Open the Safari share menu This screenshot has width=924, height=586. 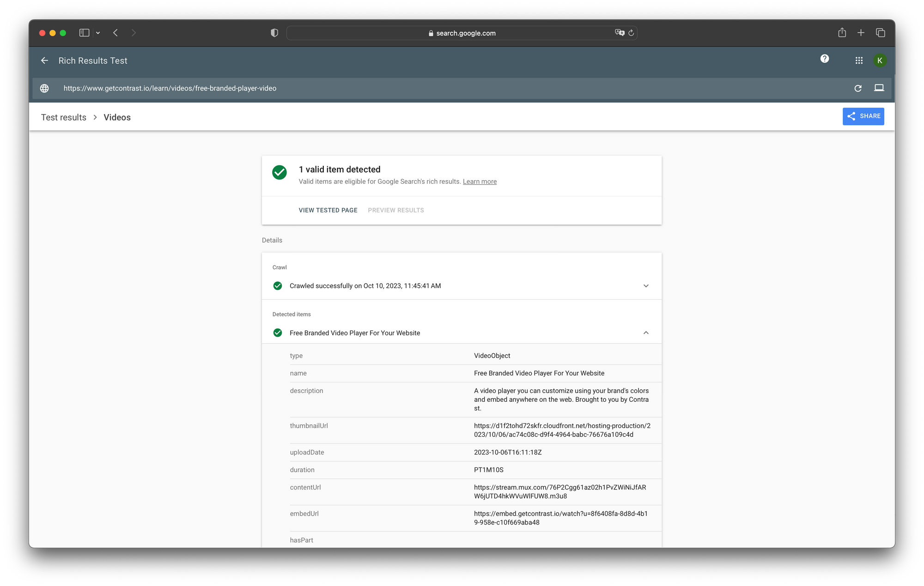point(842,32)
